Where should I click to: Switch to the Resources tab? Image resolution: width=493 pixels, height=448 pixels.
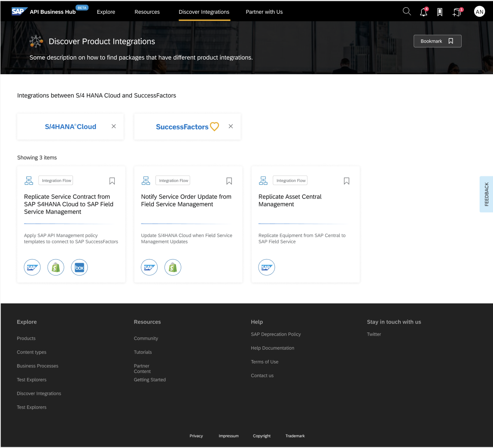pos(147,12)
